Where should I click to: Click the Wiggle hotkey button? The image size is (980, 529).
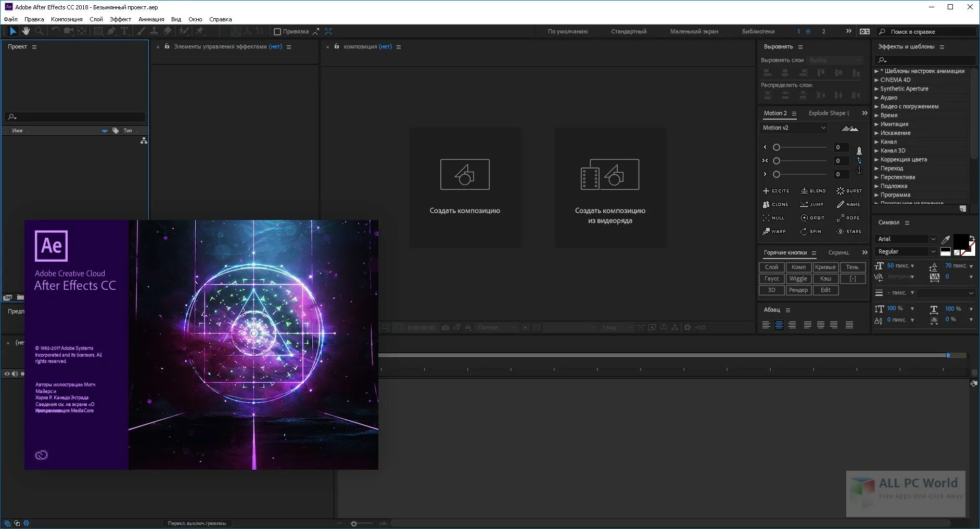click(x=798, y=279)
